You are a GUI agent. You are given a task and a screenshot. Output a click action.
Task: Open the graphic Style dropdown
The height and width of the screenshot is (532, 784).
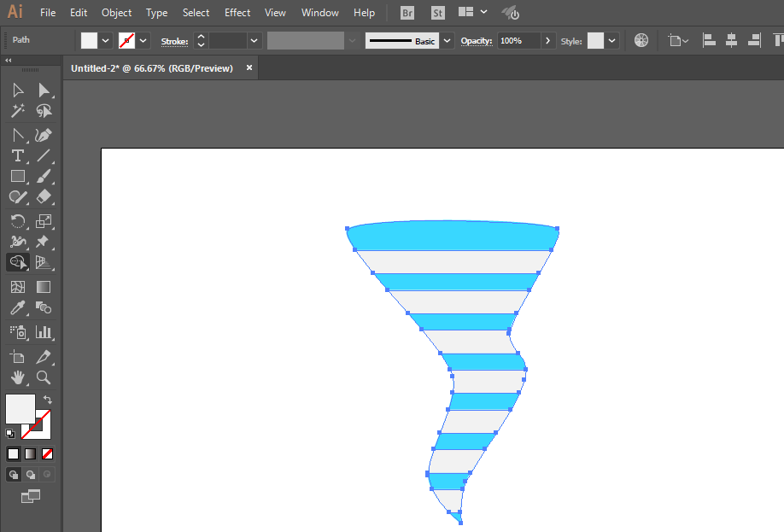[612, 41]
